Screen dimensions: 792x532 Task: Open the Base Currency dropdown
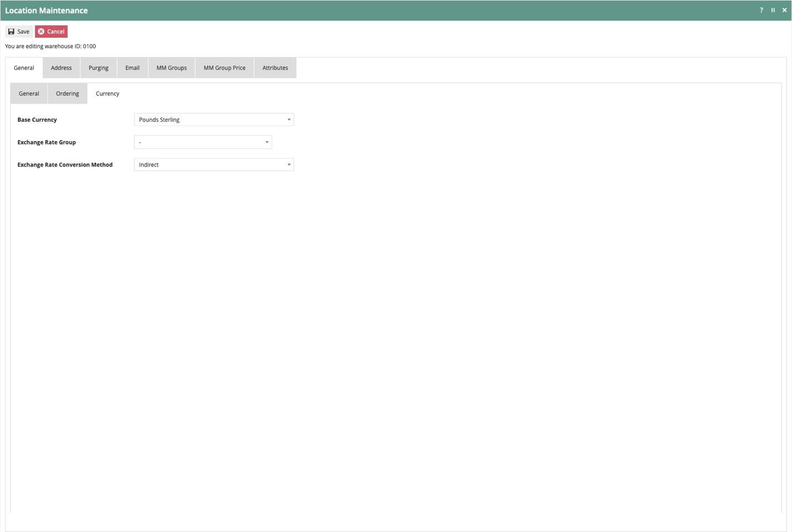click(x=214, y=120)
